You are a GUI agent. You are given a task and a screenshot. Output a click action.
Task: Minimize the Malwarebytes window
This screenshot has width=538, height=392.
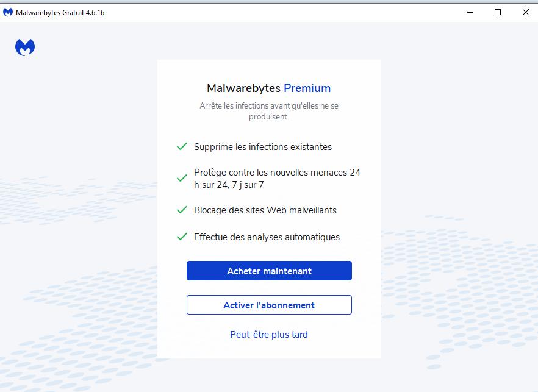coord(470,12)
